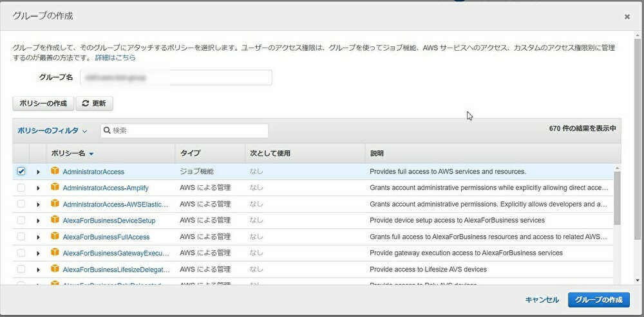
Task: Open the 詳細はこちら link
Action: point(115,58)
